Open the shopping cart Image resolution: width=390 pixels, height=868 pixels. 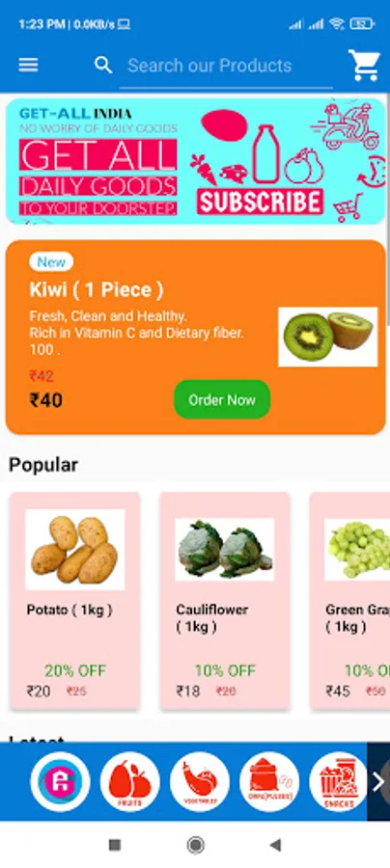click(364, 66)
